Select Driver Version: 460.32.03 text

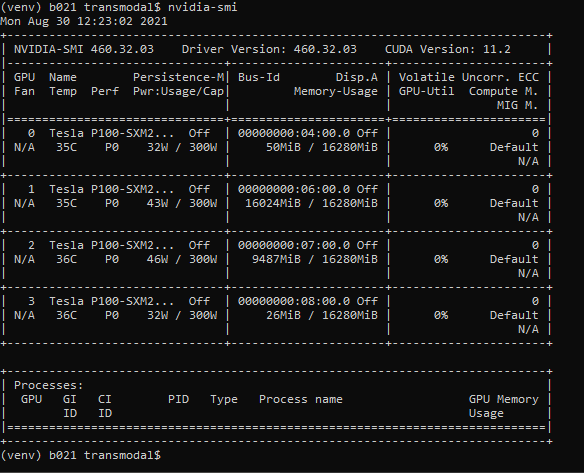click(x=269, y=49)
